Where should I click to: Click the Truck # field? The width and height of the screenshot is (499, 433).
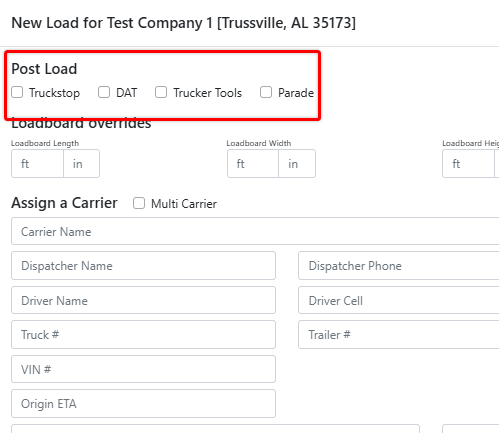click(x=143, y=335)
